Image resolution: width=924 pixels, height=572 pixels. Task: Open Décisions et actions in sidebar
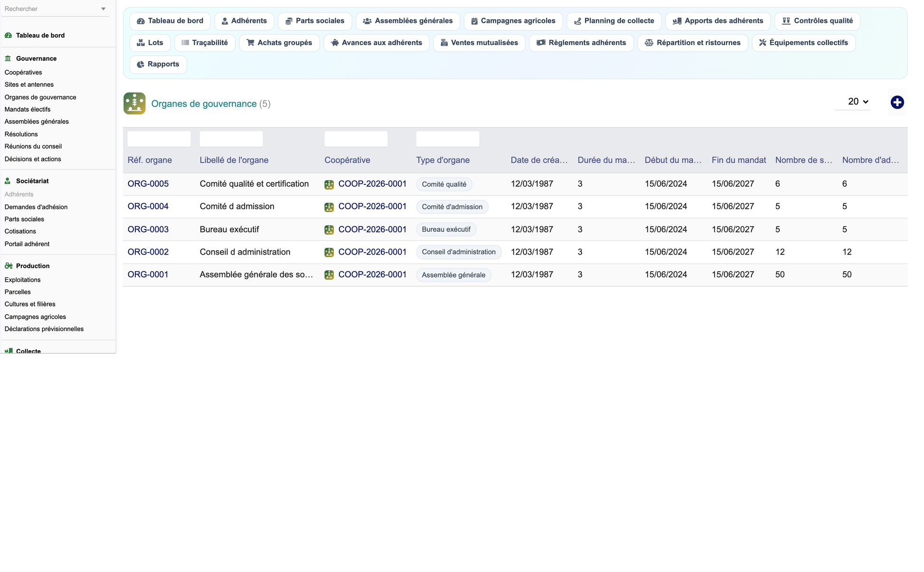coord(33,159)
